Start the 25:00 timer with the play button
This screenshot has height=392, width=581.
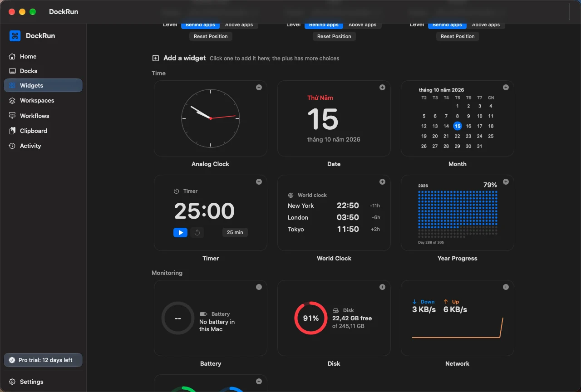(x=180, y=232)
